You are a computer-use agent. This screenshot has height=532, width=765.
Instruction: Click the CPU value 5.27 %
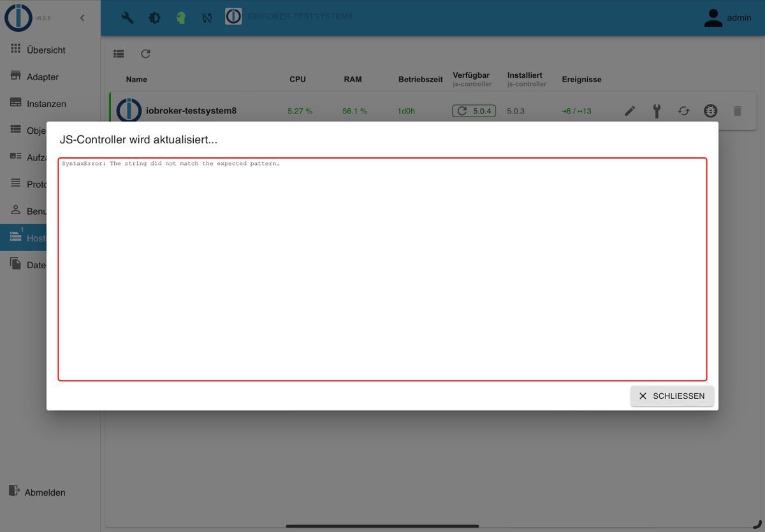[300, 111]
